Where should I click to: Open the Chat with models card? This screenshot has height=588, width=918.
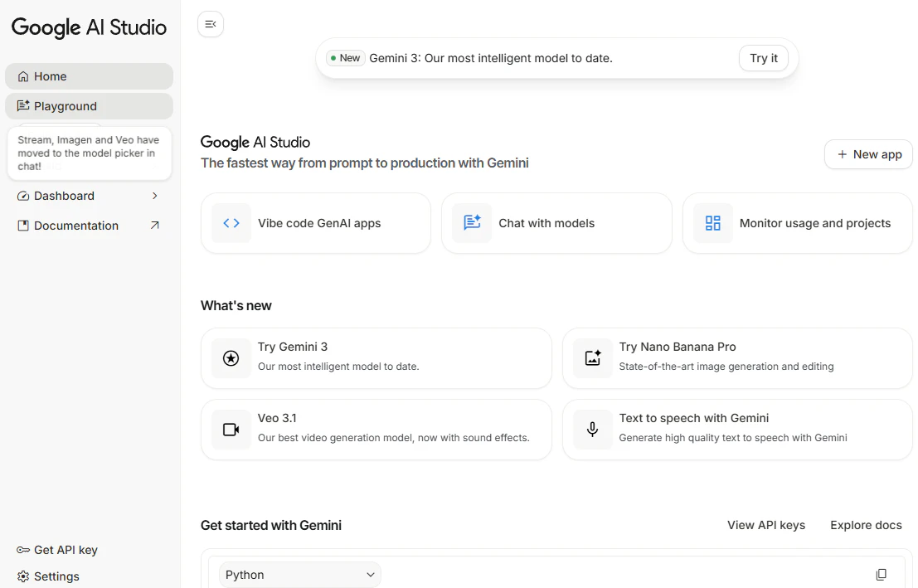coord(556,223)
